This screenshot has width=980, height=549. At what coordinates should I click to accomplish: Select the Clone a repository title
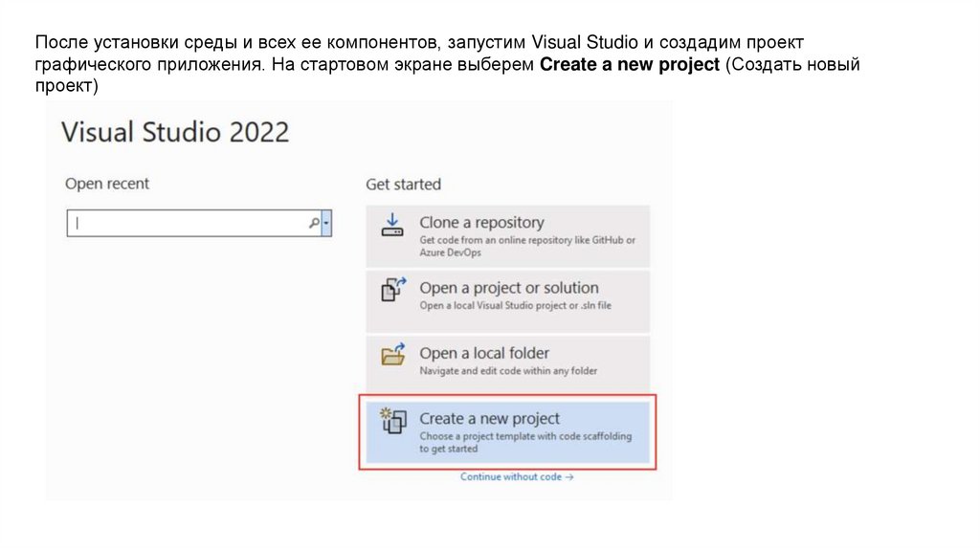click(481, 223)
